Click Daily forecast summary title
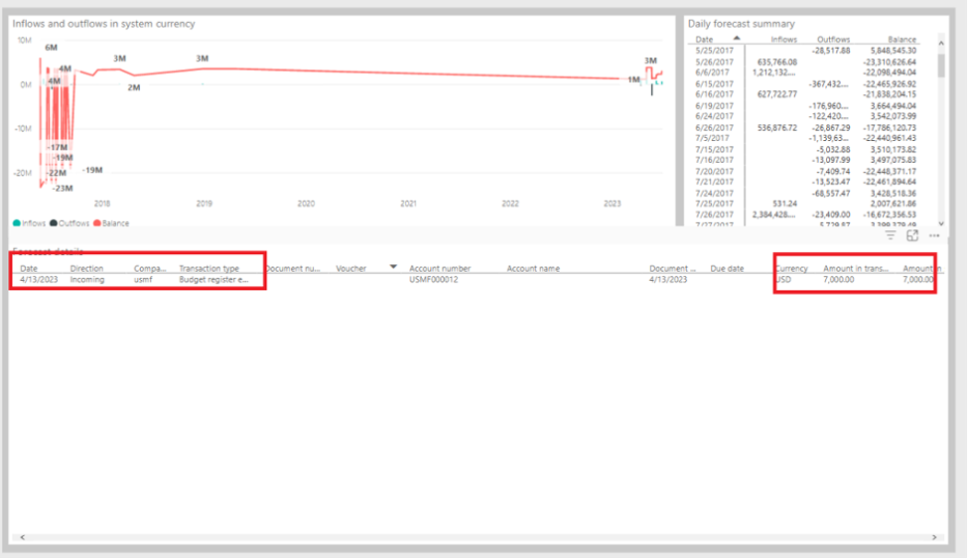Viewport: 970px width, 560px height. click(x=741, y=24)
